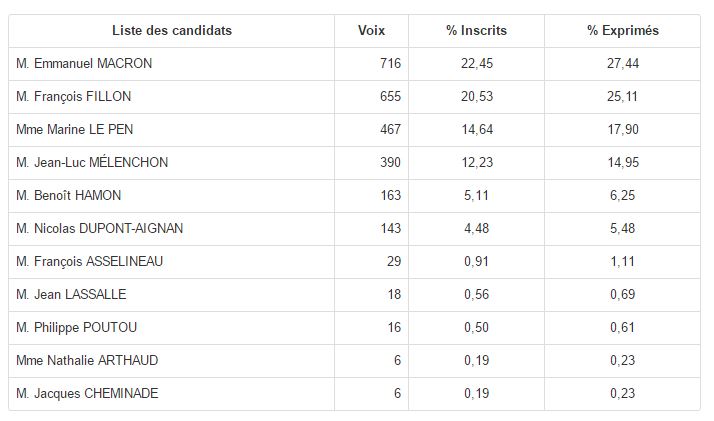Click on Mme Marine LE PEN
Screen dimensions: 714x421
73,130
